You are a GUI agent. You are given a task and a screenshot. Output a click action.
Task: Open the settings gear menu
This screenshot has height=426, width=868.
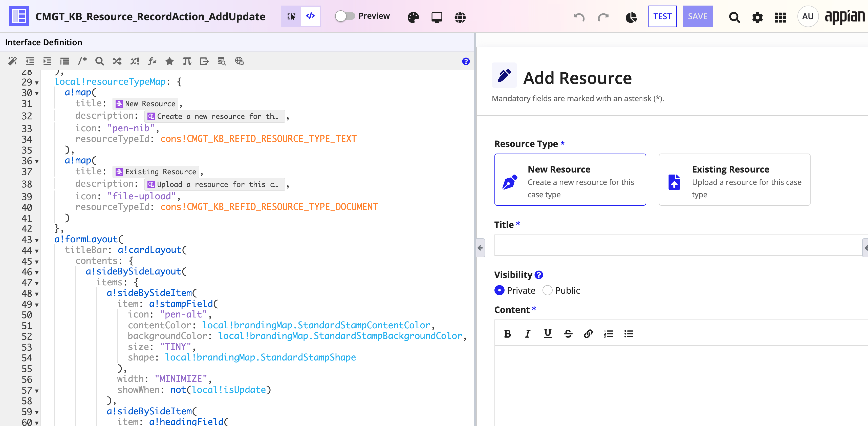click(757, 17)
